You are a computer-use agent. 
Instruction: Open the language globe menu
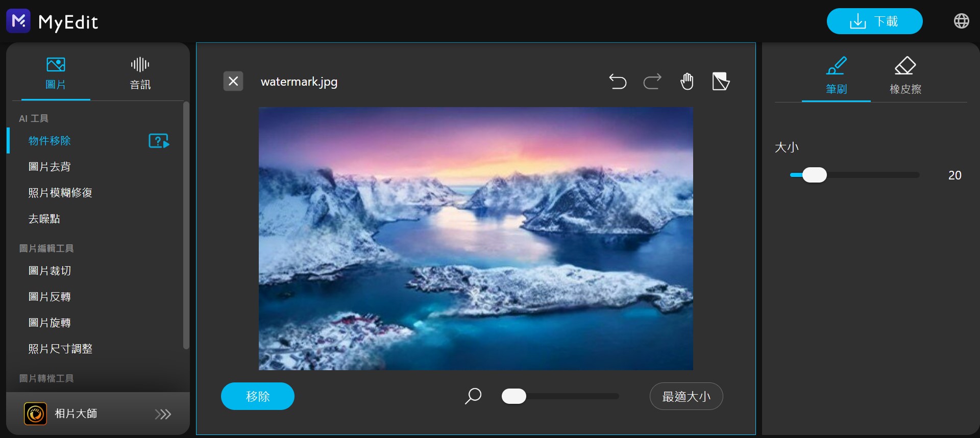point(961,21)
